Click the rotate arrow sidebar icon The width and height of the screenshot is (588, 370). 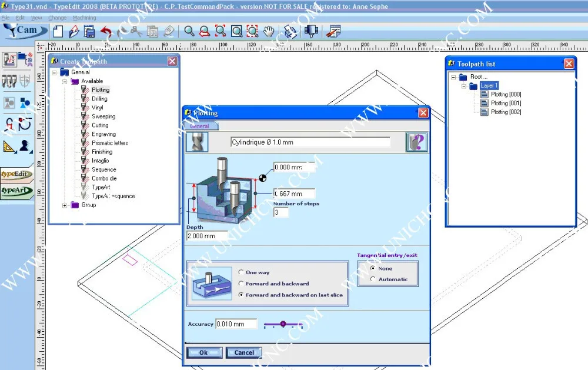pos(25,124)
